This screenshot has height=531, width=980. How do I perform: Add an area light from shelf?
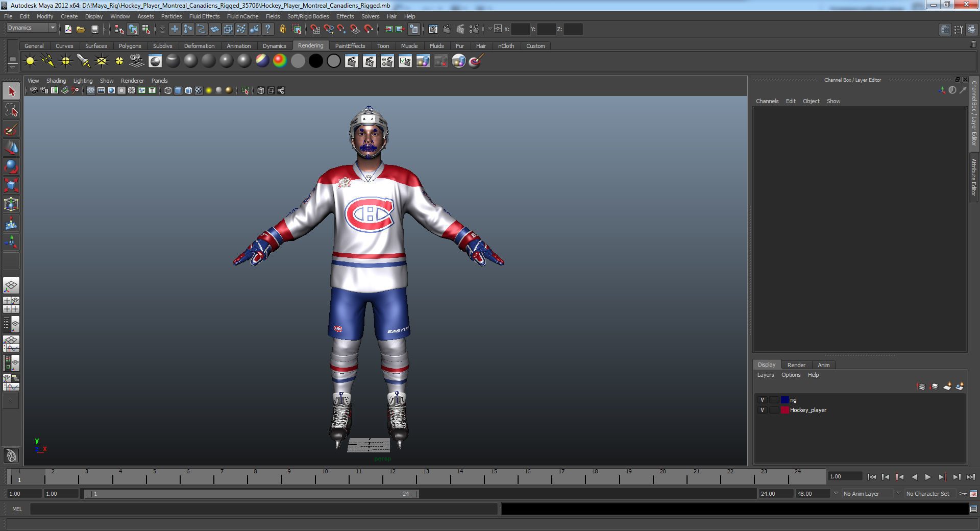point(102,61)
